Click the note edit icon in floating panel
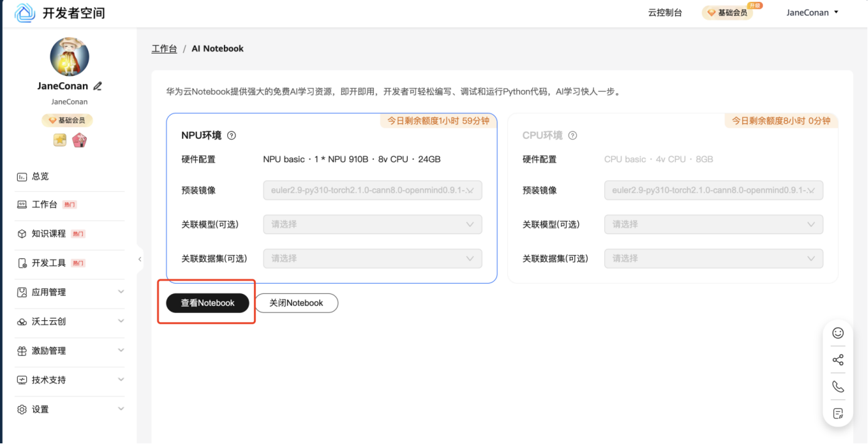 pyautogui.click(x=838, y=413)
